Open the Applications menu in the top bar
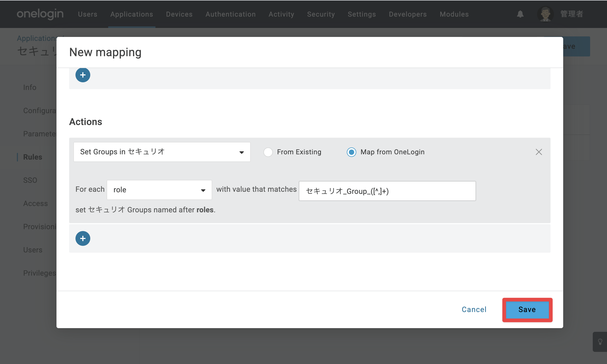Image resolution: width=607 pixels, height=364 pixels. pos(132,14)
